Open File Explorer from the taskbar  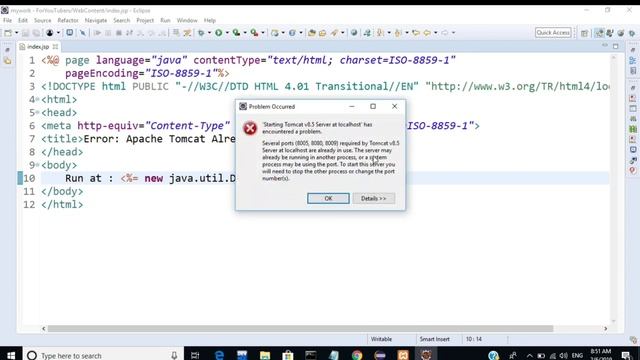click(x=265, y=356)
